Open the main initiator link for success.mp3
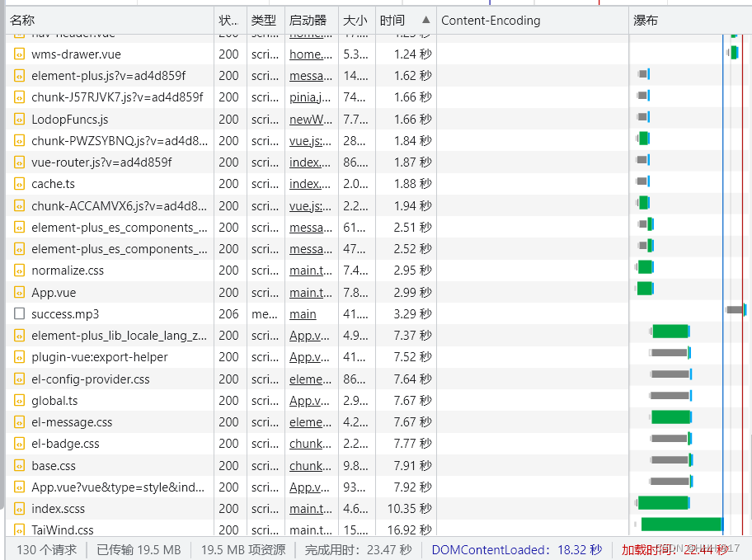752x560 pixels. [301, 313]
